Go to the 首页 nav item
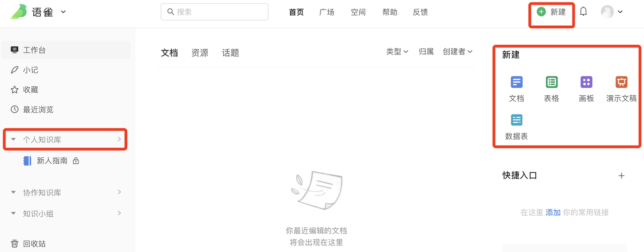The height and width of the screenshot is (252, 644). click(x=296, y=12)
